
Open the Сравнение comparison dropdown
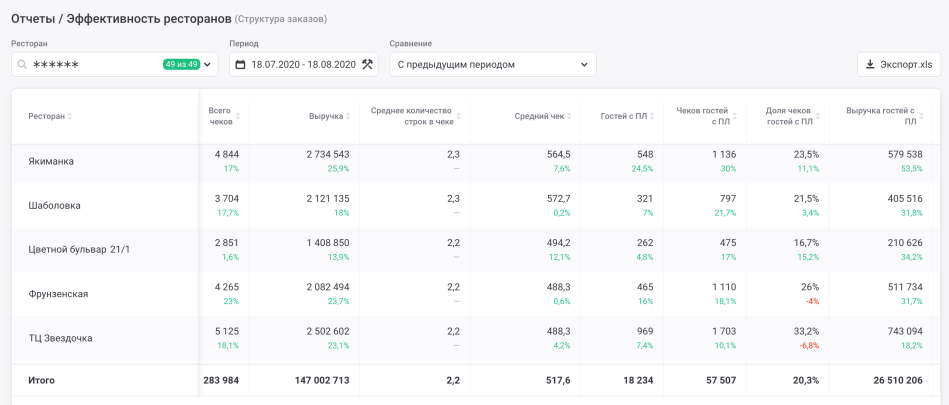(492, 65)
